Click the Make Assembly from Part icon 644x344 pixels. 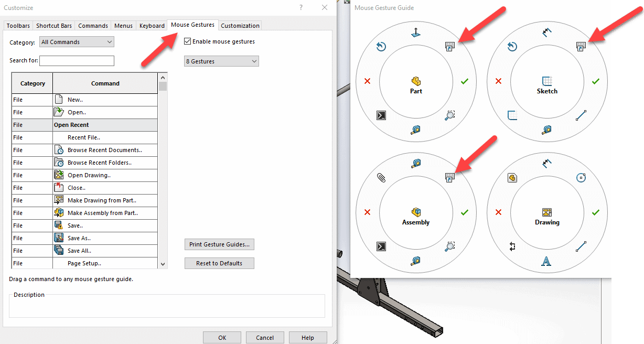[x=59, y=213]
